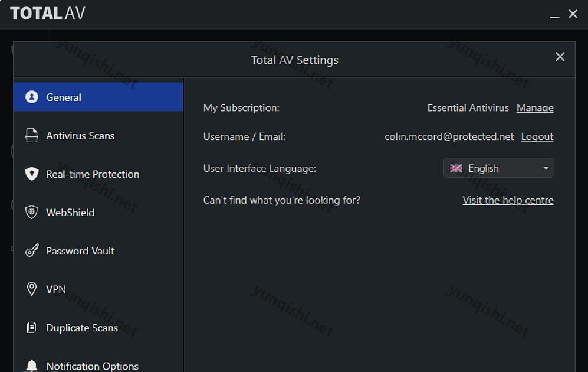
Task: Click the Manage subscription link
Action: (x=535, y=108)
